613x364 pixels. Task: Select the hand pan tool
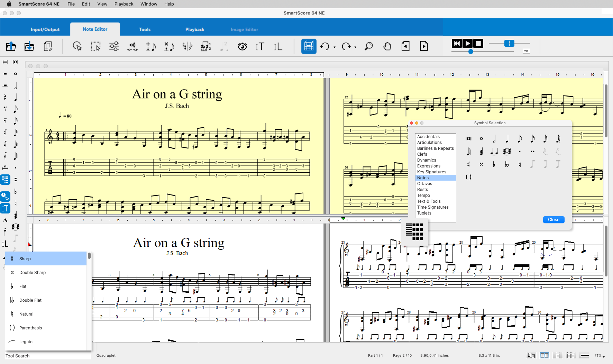tap(387, 46)
